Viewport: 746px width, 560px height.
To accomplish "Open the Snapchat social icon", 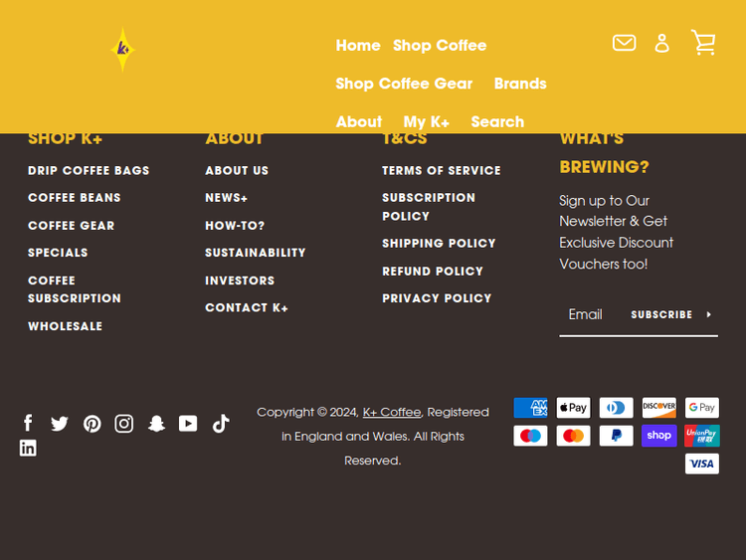I will [x=156, y=424].
